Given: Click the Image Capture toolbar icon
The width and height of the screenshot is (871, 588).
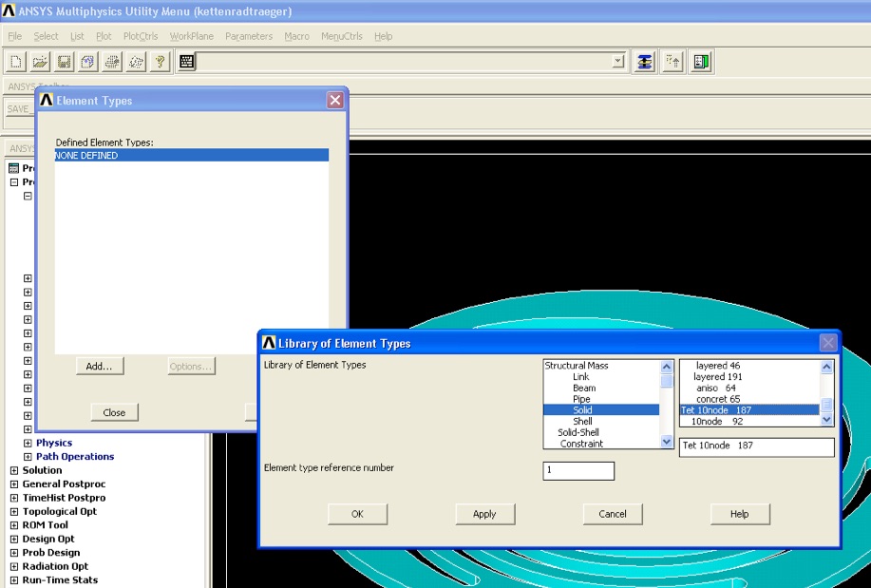Looking at the screenshot, I should [x=112, y=62].
